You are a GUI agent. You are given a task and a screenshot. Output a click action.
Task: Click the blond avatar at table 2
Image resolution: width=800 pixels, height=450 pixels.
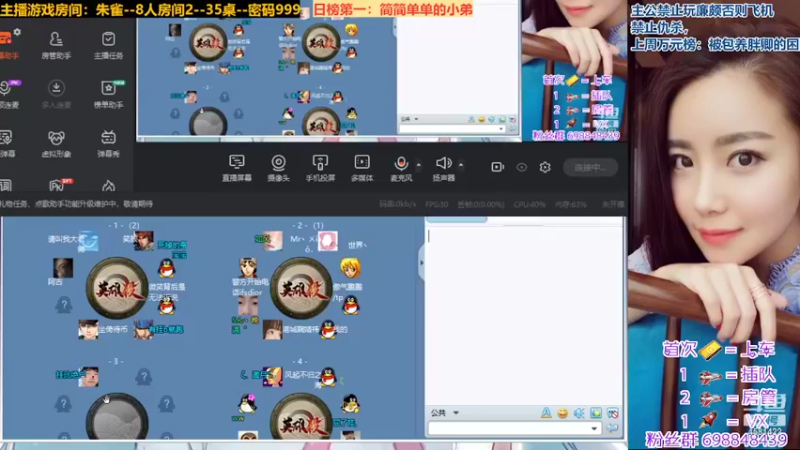point(351,267)
